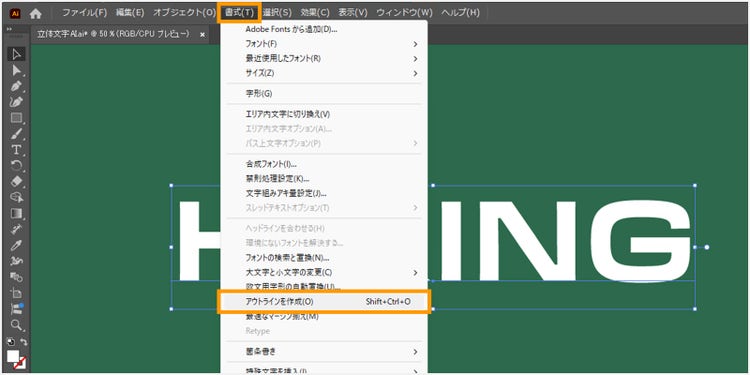Expand the 箇条書き submenu
Viewport: 750px width, 375px height.
(324, 352)
